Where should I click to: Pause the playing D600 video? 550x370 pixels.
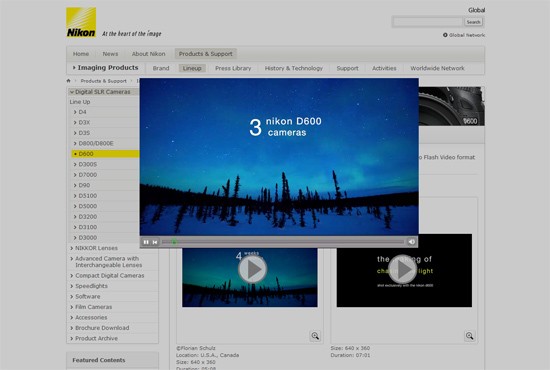(146, 242)
